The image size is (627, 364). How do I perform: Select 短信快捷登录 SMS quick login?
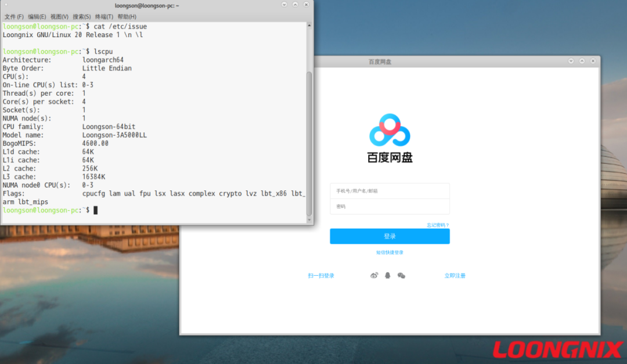point(390,252)
